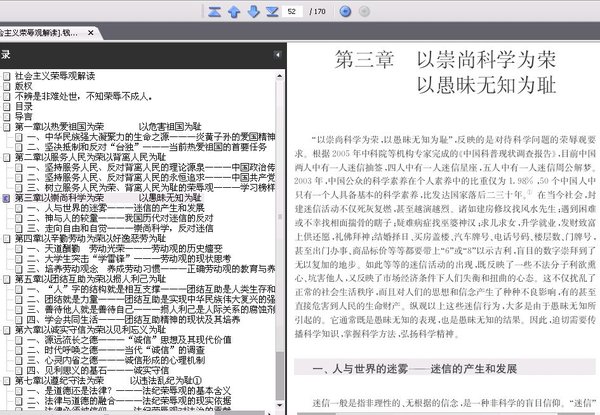Go to next page with down arrow
Image resolution: width=600 pixels, height=415 pixels.
point(253,12)
